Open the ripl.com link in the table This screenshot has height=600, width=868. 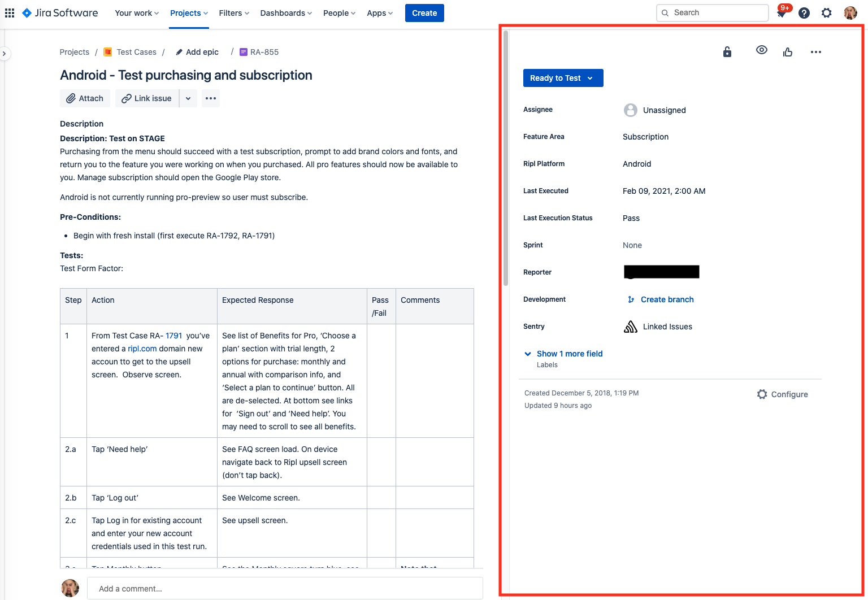coord(142,349)
